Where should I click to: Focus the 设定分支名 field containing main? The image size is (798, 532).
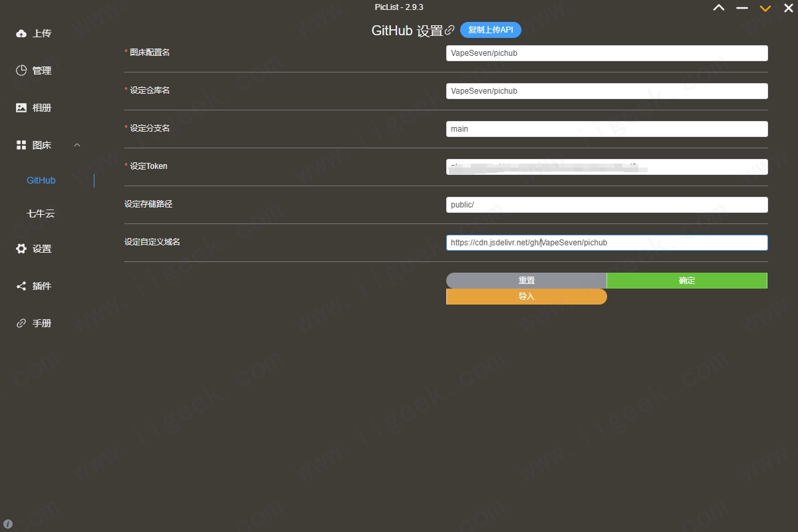607,129
